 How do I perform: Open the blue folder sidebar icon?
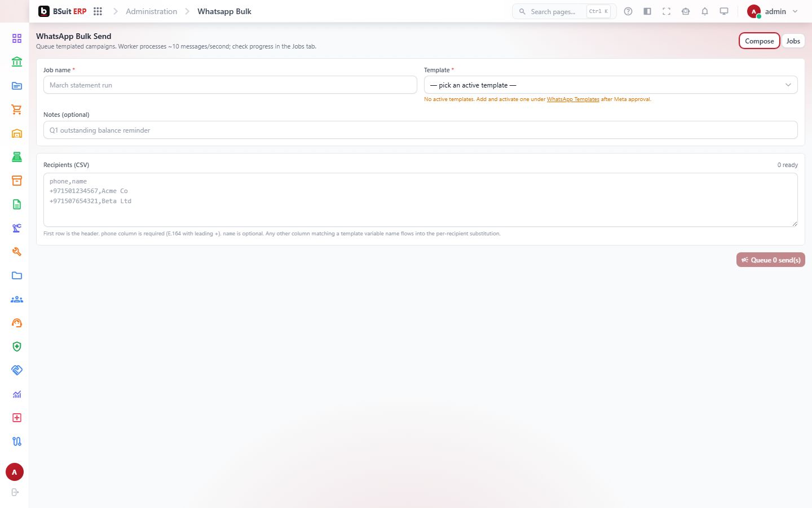[17, 275]
